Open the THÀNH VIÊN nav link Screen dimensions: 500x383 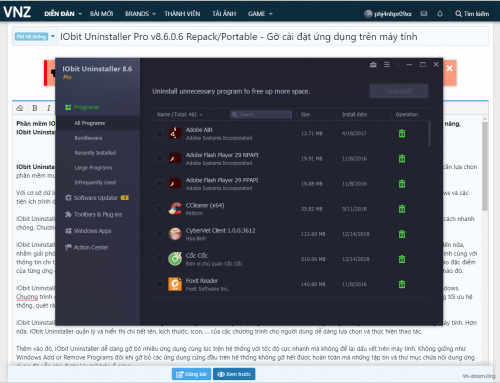(x=182, y=14)
